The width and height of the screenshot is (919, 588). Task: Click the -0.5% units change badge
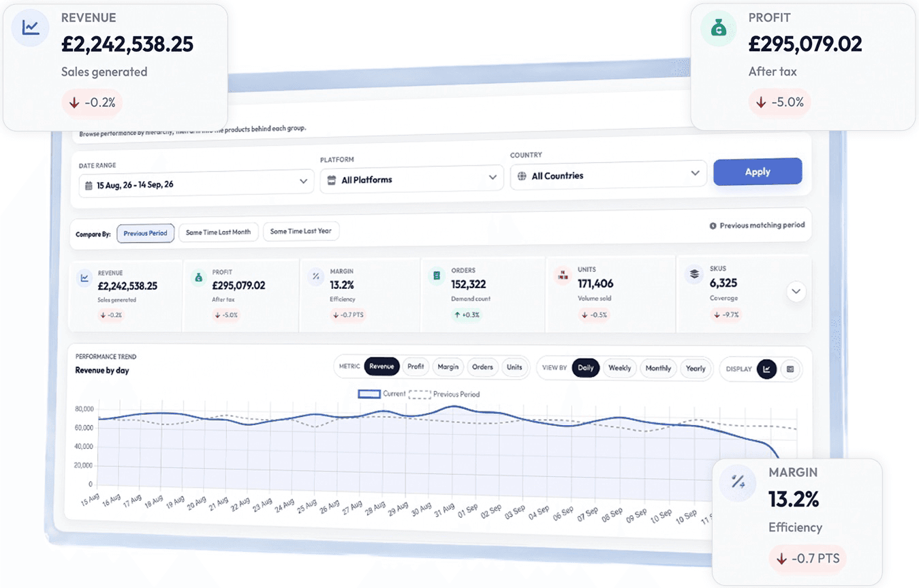[595, 315]
